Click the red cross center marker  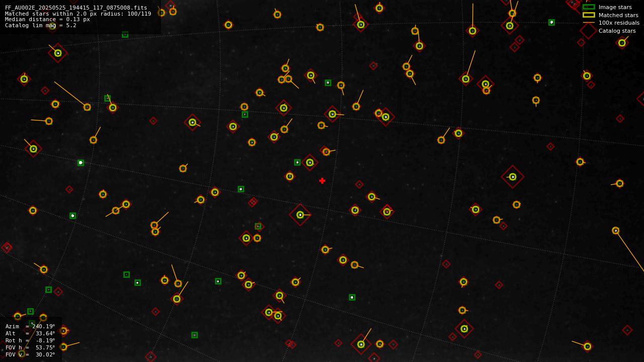pyautogui.click(x=322, y=181)
